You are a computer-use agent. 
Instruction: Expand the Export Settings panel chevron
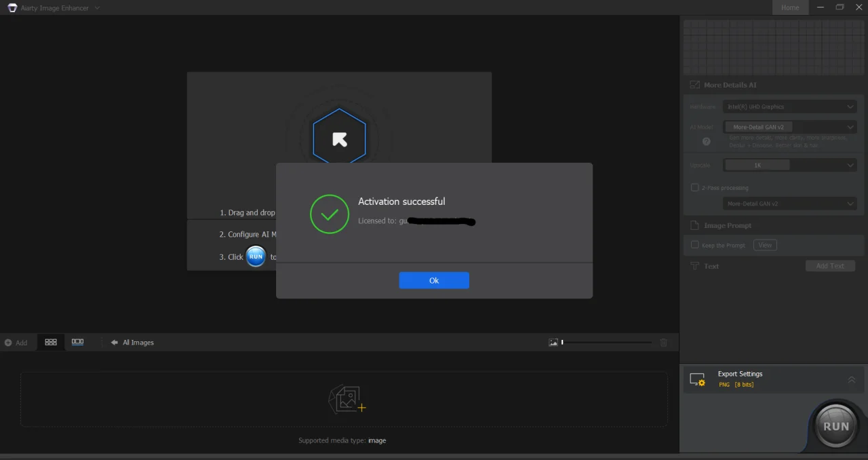click(x=852, y=379)
